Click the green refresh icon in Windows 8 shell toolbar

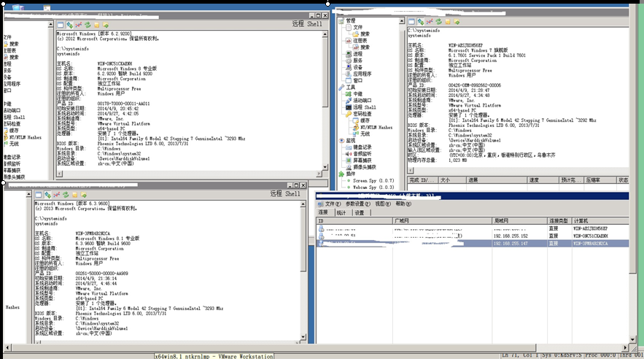[88, 25]
